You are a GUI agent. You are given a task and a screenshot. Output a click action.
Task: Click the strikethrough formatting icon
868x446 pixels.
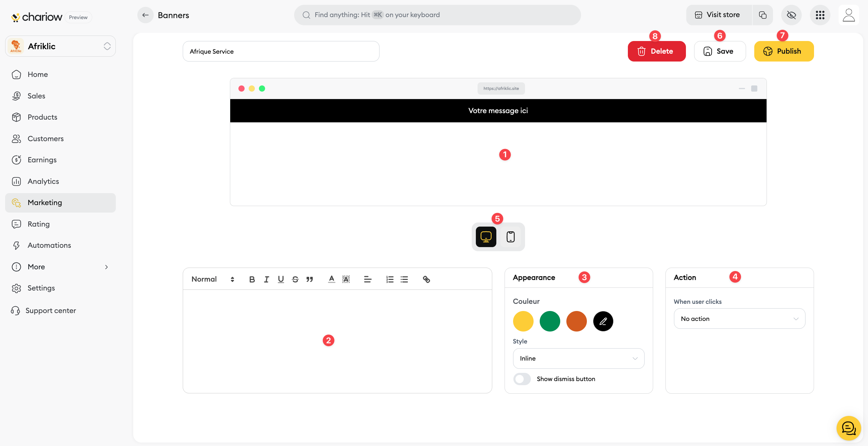point(295,279)
